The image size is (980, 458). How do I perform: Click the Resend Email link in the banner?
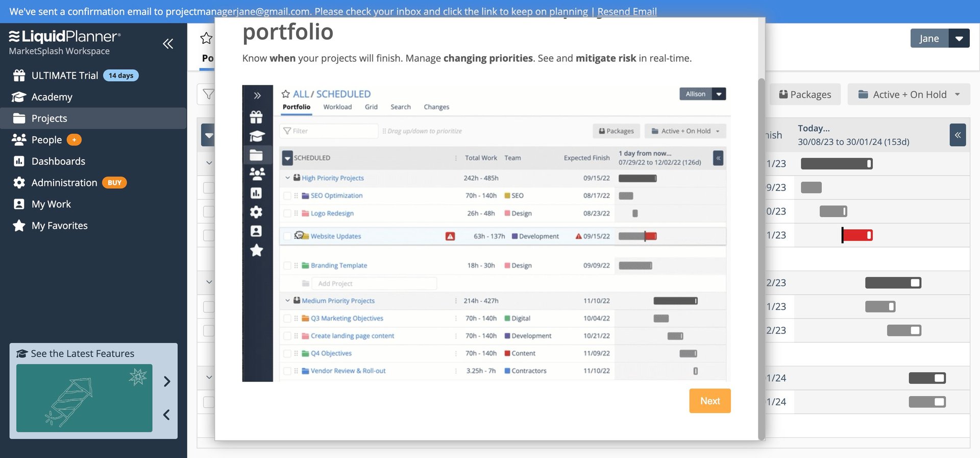click(x=627, y=11)
